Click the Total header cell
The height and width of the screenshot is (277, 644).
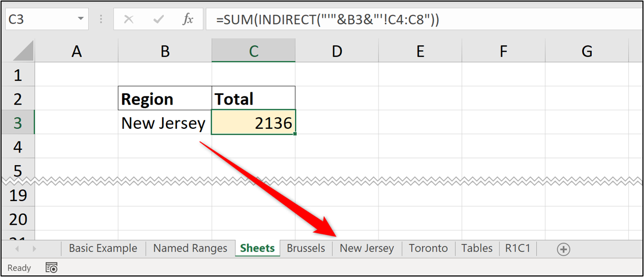[x=254, y=99]
